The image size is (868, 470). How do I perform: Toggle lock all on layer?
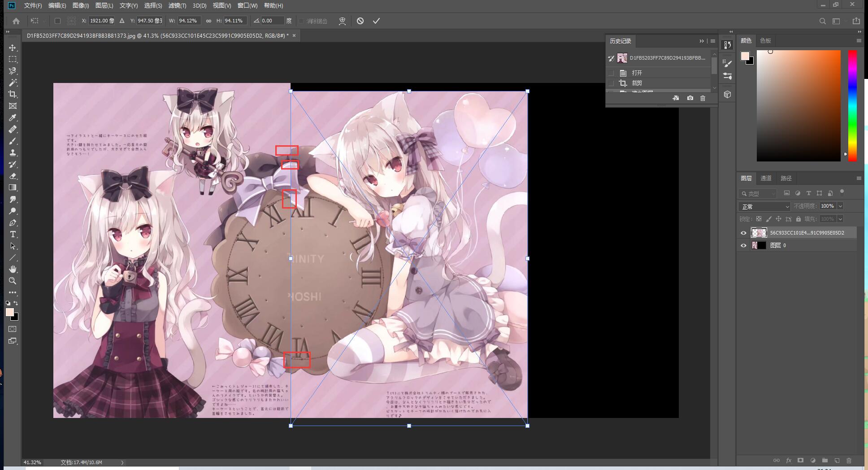point(799,219)
